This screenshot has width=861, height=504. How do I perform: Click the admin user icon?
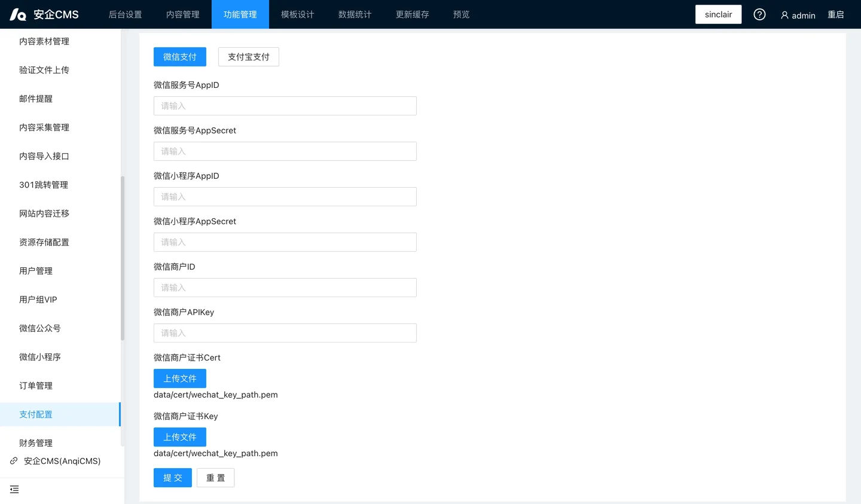(x=784, y=15)
